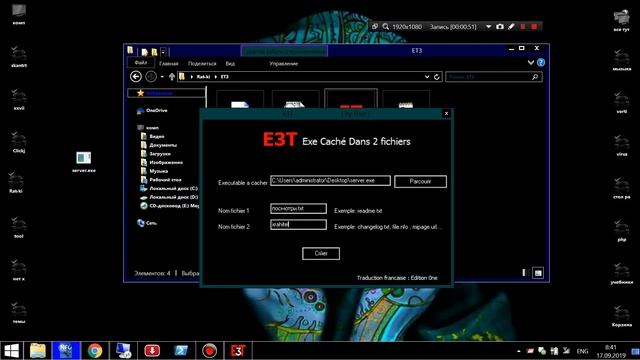Image resolution: width=640 pixels, height=360 pixels.
Task: Open Quick Access Toolbar customize dropdown
Action: (x=163, y=51)
